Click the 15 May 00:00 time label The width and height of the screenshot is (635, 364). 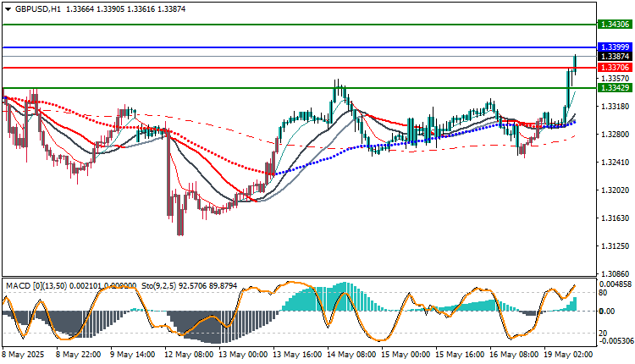(406, 355)
